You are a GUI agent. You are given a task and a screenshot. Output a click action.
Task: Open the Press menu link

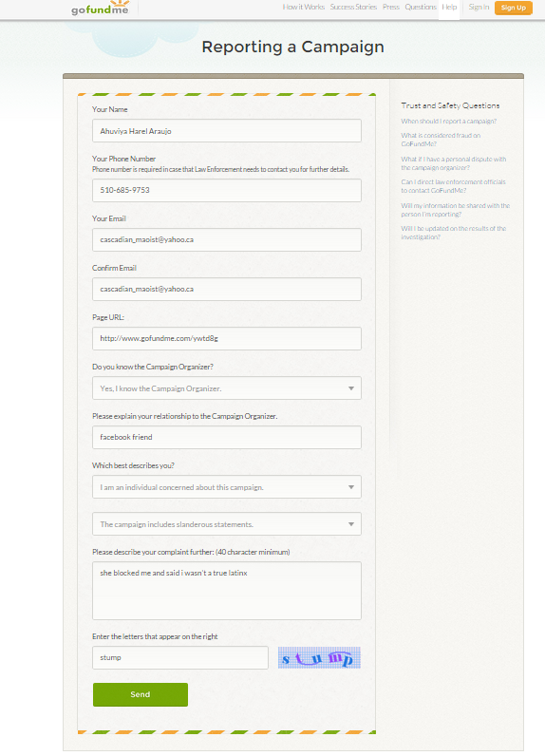(391, 7)
